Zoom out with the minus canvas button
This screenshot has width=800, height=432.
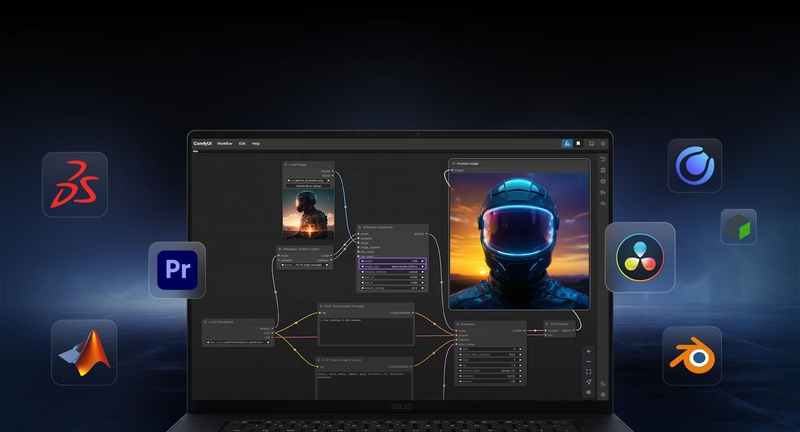588,362
